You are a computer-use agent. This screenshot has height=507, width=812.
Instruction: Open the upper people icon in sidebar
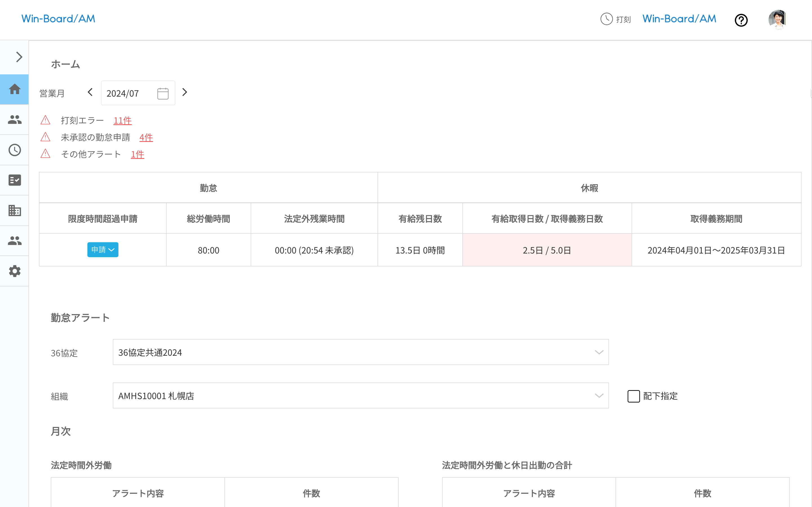click(x=14, y=120)
